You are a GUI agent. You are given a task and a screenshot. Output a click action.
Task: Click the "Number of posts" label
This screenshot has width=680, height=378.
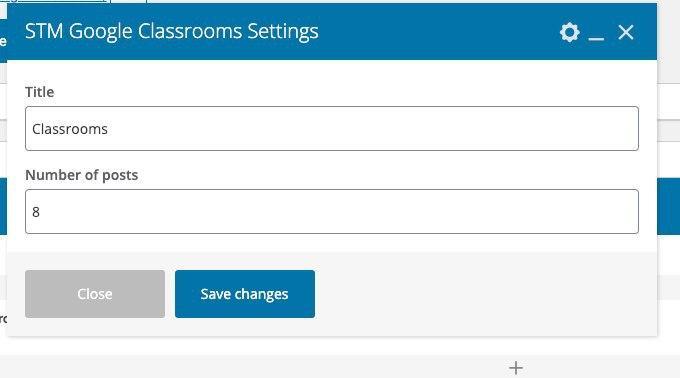coord(82,175)
